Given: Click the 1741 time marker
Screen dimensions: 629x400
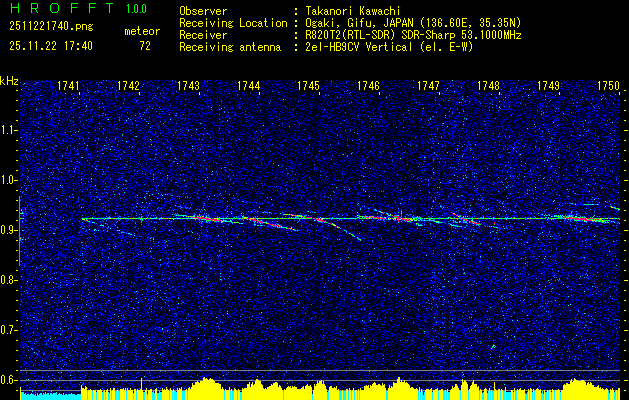Looking at the screenshot, I should click(x=69, y=86).
